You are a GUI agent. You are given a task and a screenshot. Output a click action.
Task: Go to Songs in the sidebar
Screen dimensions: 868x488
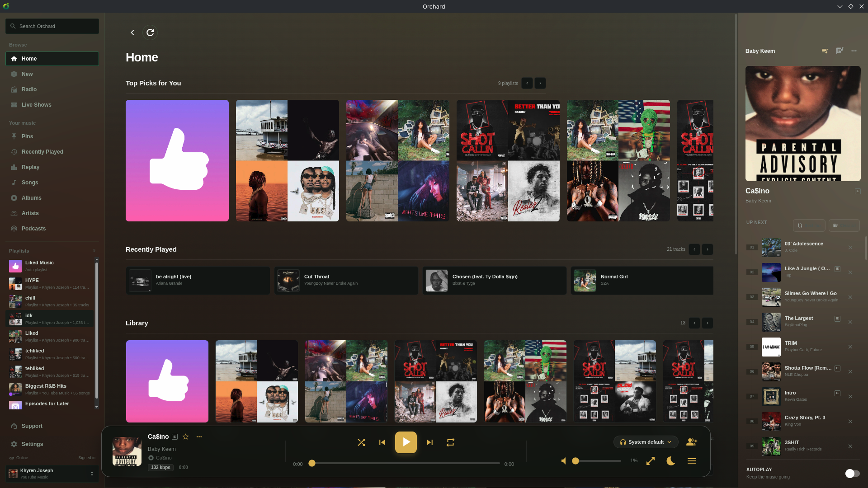52,183
